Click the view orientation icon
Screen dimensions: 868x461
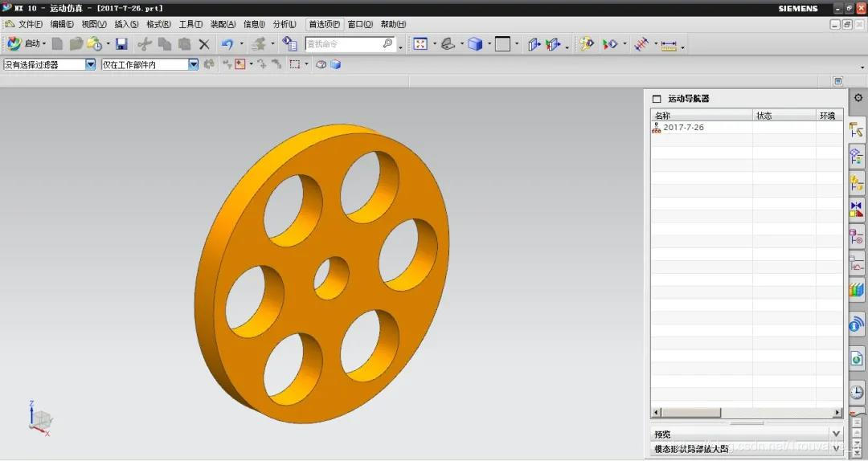pyautogui.click(x=448, y=43)
